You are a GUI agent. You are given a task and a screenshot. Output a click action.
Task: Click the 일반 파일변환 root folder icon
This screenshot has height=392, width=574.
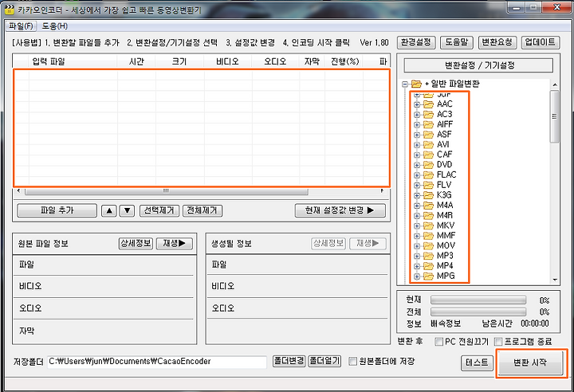pos(416,84)
